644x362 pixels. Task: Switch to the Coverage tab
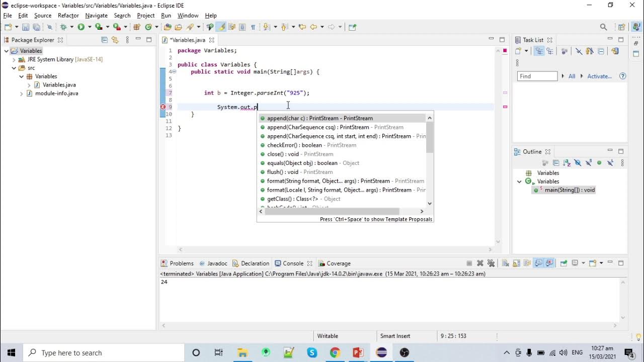[x=334, y=263]
